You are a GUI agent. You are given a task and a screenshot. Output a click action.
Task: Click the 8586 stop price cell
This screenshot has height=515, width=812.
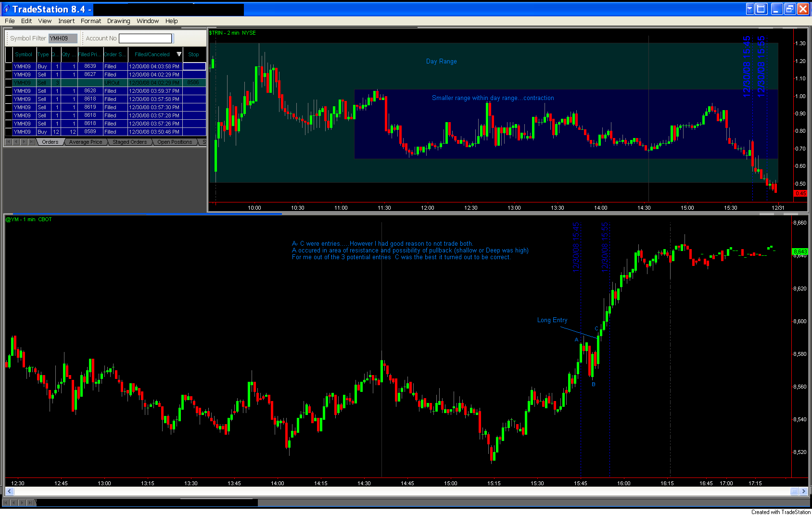tap(193, 83)
